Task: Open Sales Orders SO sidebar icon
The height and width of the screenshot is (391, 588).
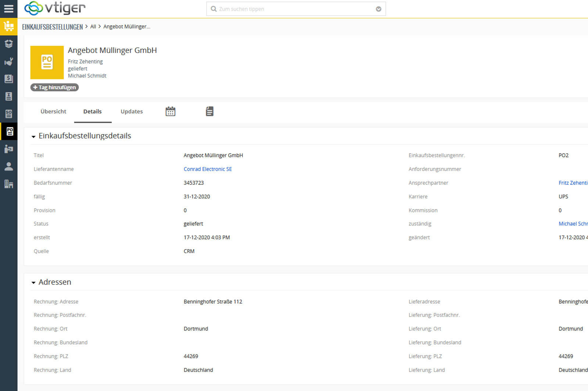Action: coord(8,114)
